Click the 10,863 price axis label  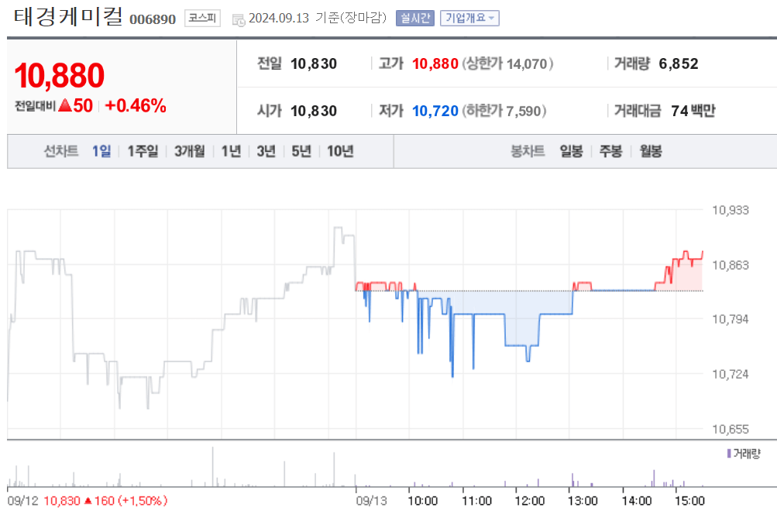click(x=731, y=266)
